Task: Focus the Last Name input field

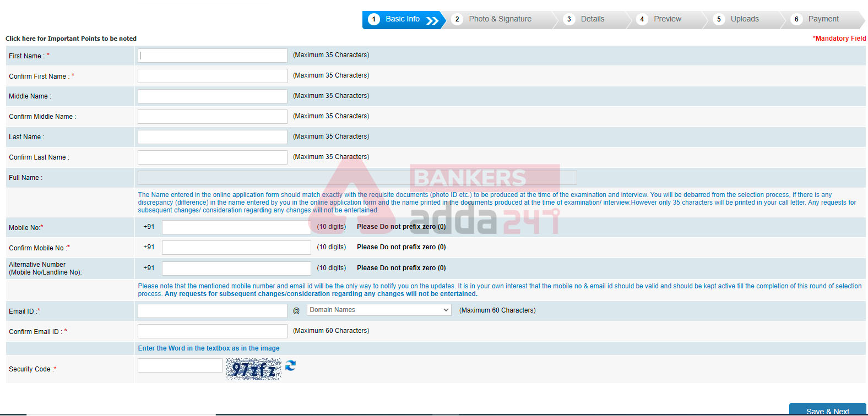Action: [x=213, y=137]
